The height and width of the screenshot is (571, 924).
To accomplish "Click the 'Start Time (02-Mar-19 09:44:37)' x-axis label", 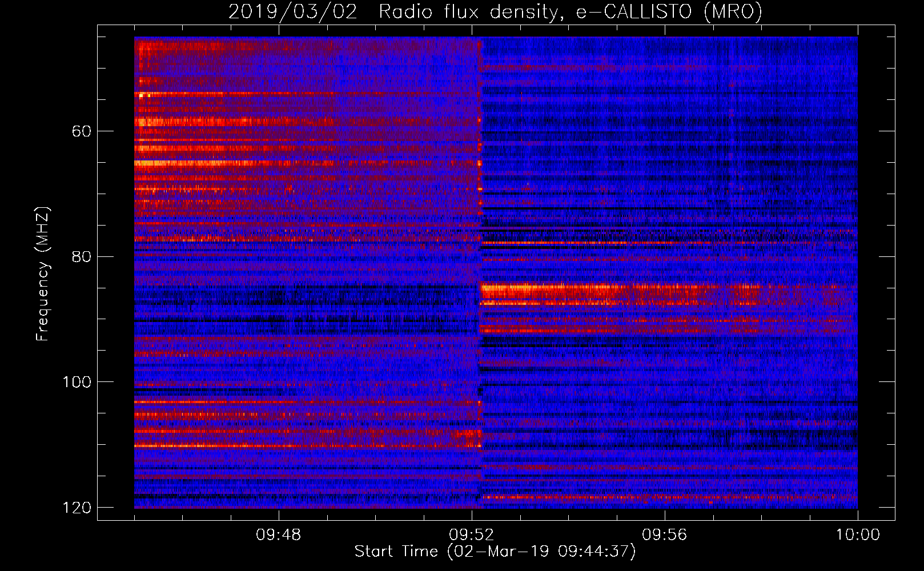I will coord(495,552).
